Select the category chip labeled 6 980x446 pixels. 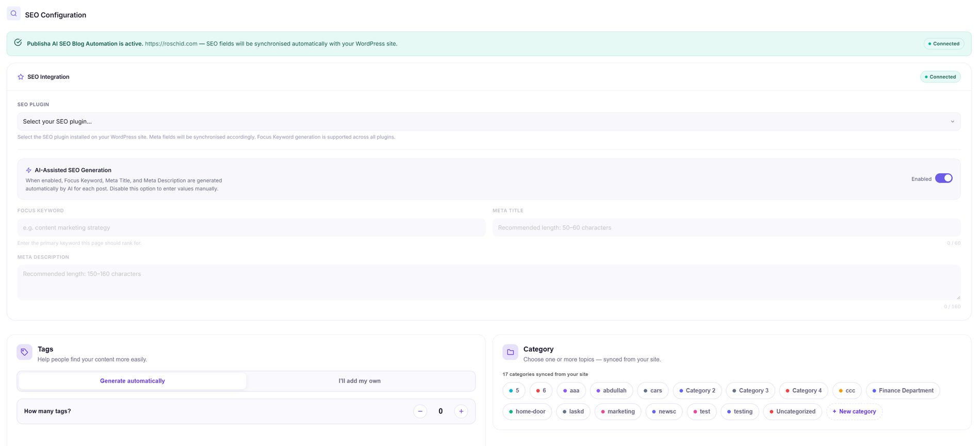(x=541, y=391)
